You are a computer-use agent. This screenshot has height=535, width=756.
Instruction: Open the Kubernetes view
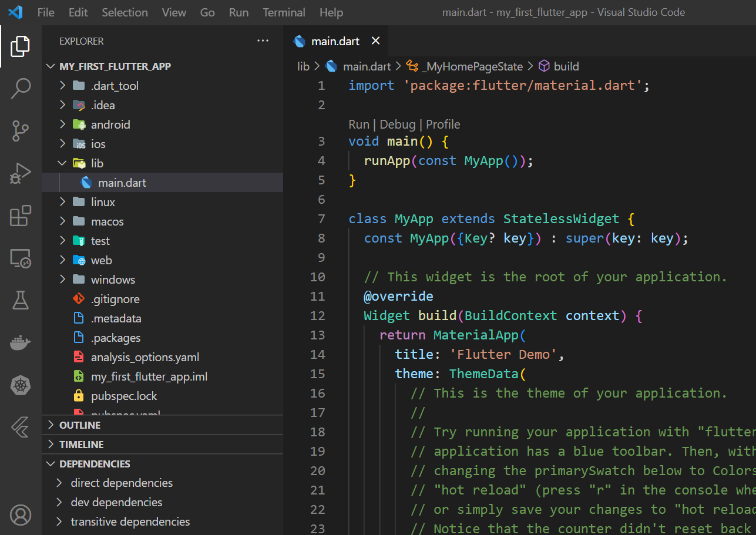21,386
